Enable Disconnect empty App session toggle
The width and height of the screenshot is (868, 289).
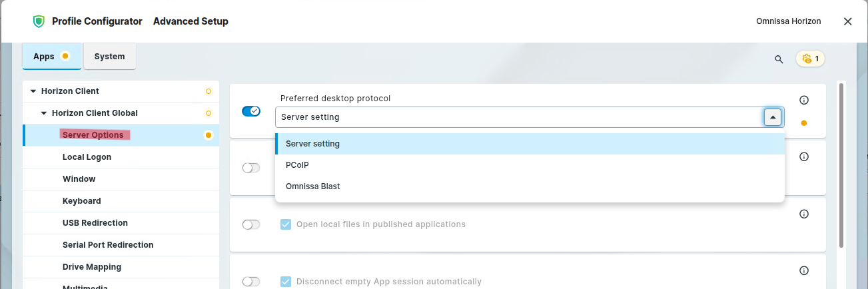(x=251, y=282)
